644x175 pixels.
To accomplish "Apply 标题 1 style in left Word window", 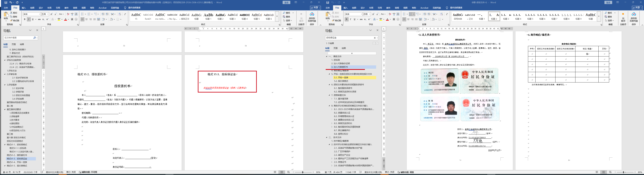I will click(208, 16).
